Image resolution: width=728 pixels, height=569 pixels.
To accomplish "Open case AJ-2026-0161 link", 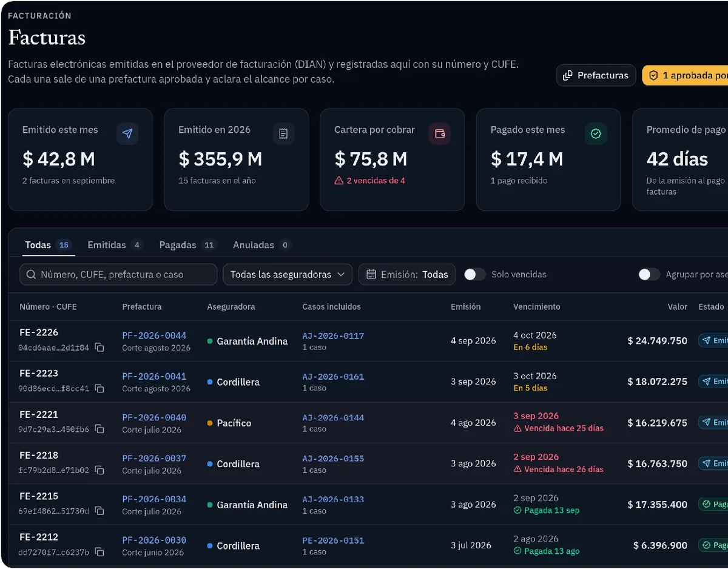I will (333, 377).
